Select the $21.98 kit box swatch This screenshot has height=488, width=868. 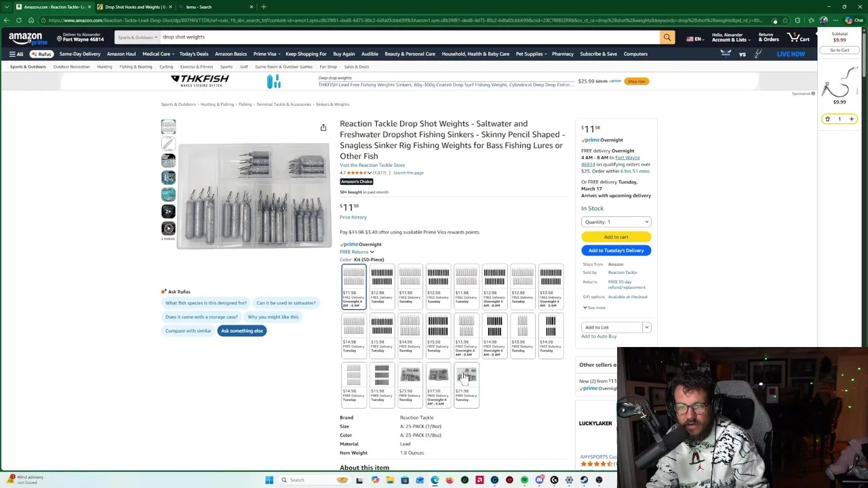point(466,385)
